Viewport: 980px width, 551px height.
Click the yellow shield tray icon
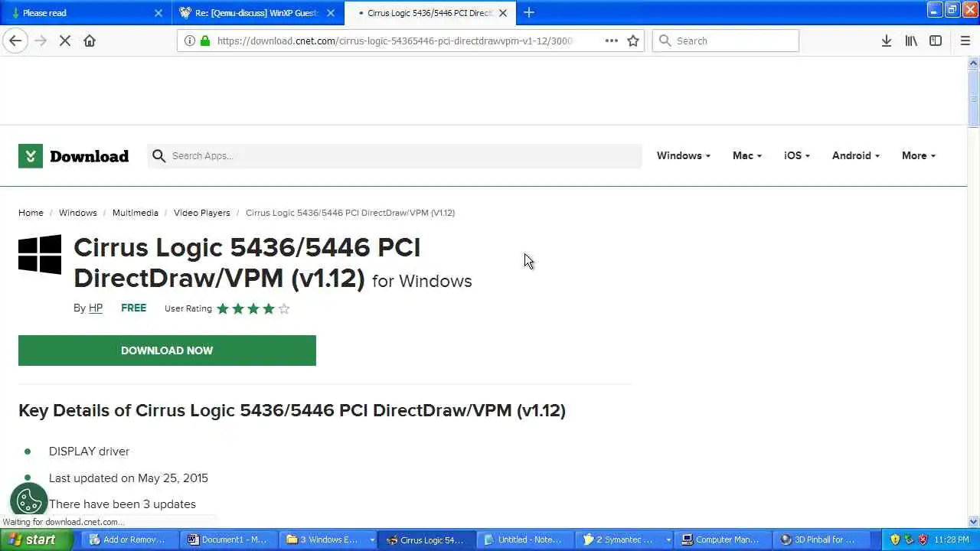point(895,540)
